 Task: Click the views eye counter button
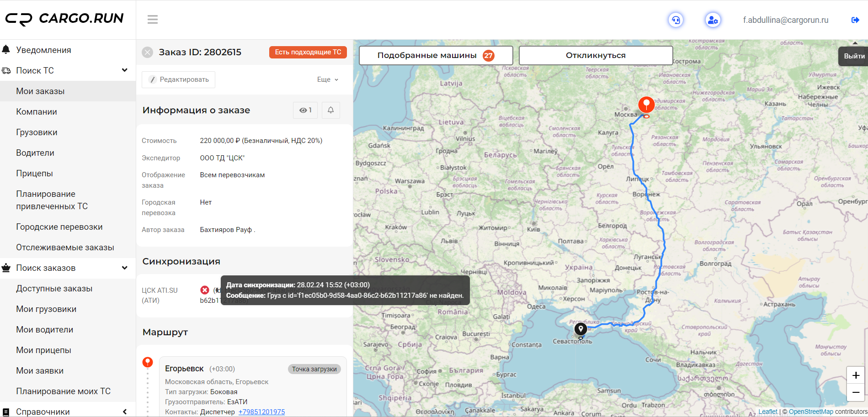(305, 110)
